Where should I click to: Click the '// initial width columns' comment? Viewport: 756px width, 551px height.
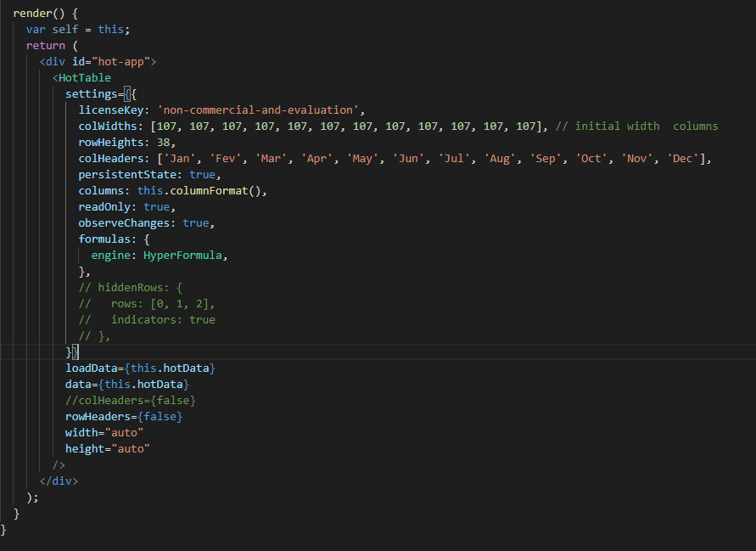click(636, 127)
